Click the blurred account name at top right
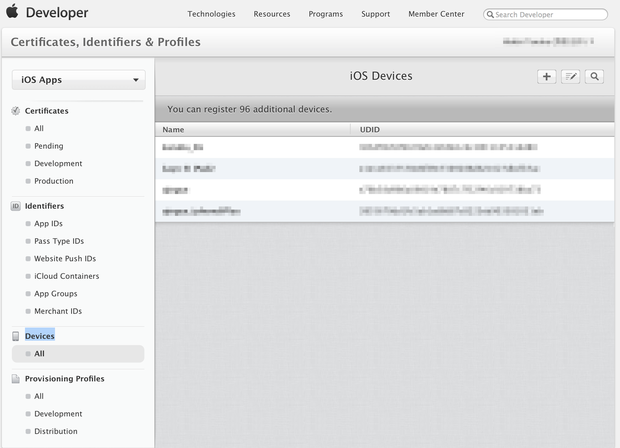This screenshot has width=620, height=448. tap(548, 42)
